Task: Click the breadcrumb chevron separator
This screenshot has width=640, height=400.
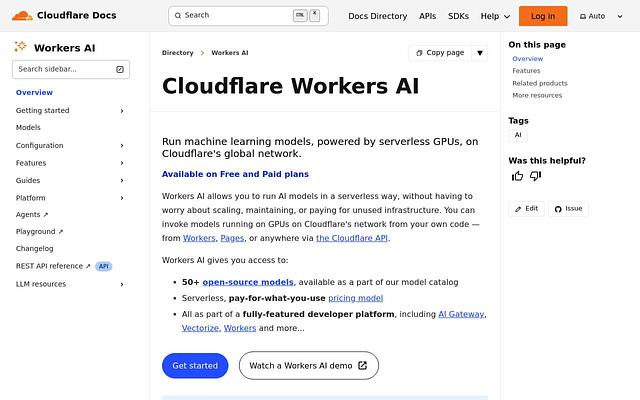Action: point(202,53)
